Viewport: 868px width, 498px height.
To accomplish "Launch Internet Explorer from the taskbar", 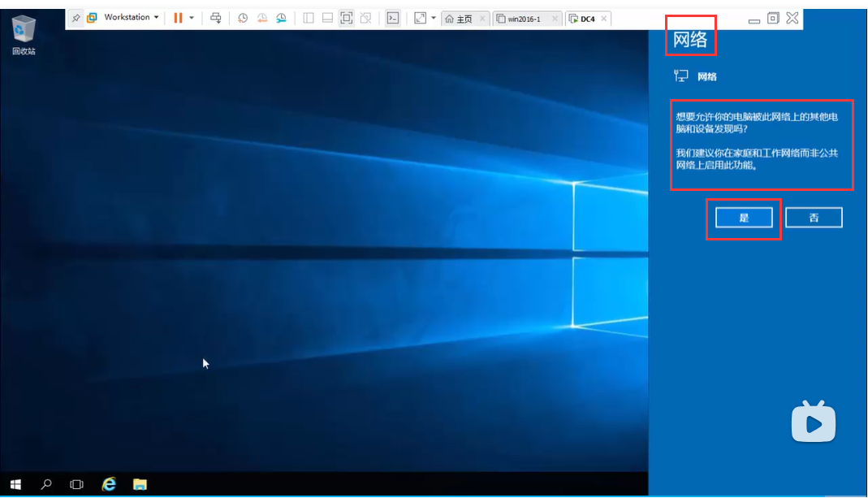I will pos(109,485).
